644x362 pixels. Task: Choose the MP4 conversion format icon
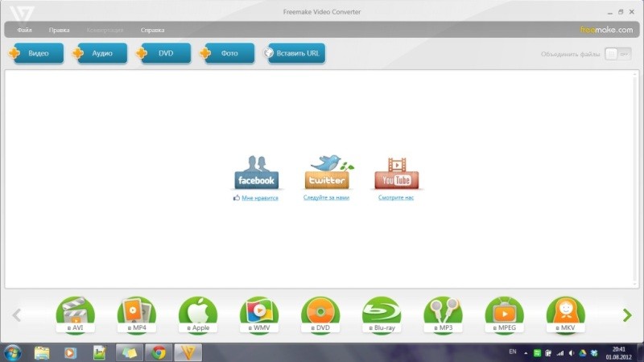coord(136,314)
